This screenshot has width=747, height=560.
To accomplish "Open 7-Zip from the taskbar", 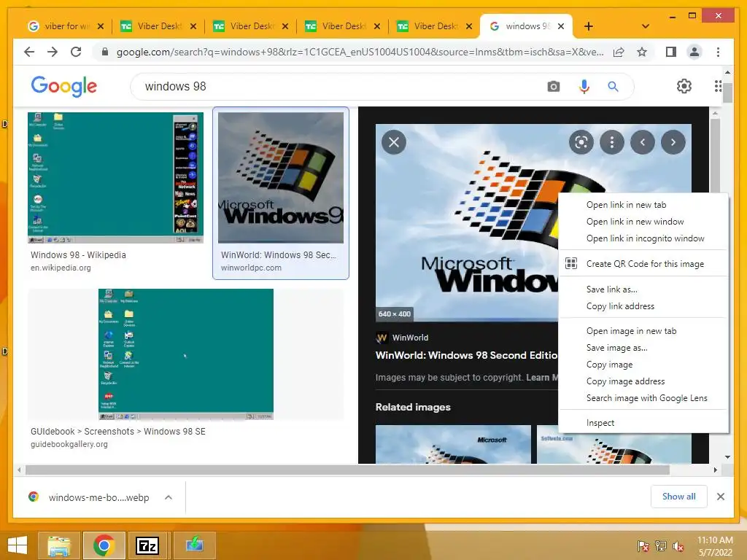I will click(x=147, y=545).
